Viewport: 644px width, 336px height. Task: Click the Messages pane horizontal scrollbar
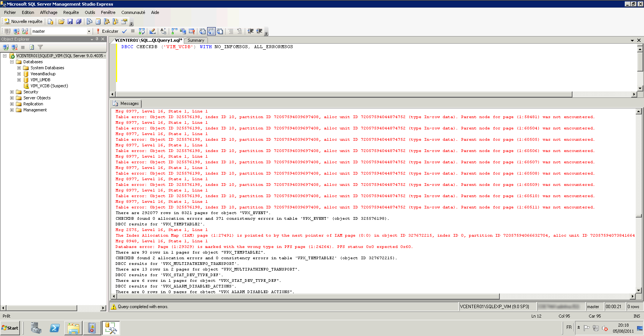[372, 296]
